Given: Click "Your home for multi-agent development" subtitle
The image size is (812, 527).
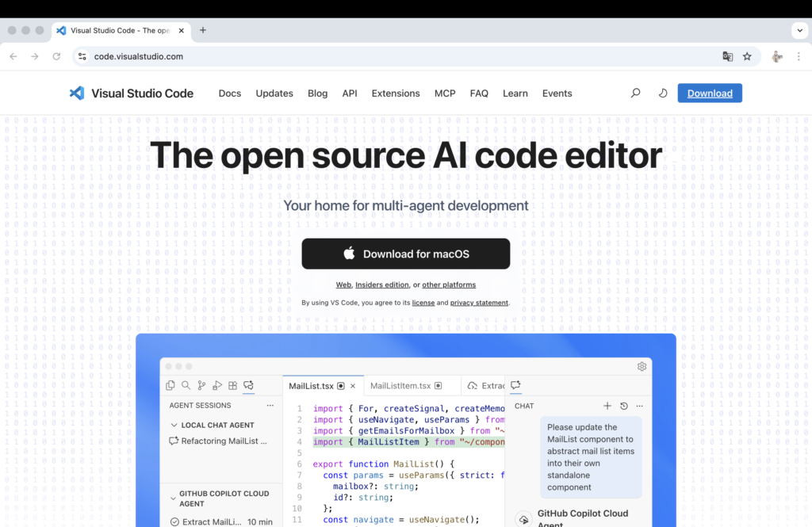Looking at the screenshot, I should [406, 205].
